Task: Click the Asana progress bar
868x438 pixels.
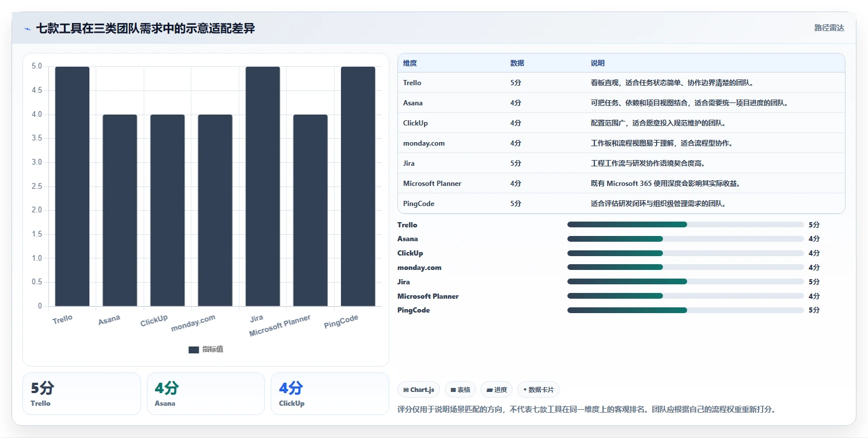Action: pyautogui.click(x=685, y=239)
